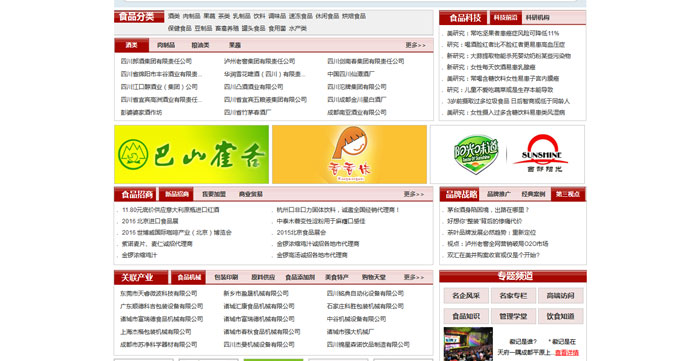Open the event photo thumbnail under 专题频道
700x361 pixels.
coord(468,344)
